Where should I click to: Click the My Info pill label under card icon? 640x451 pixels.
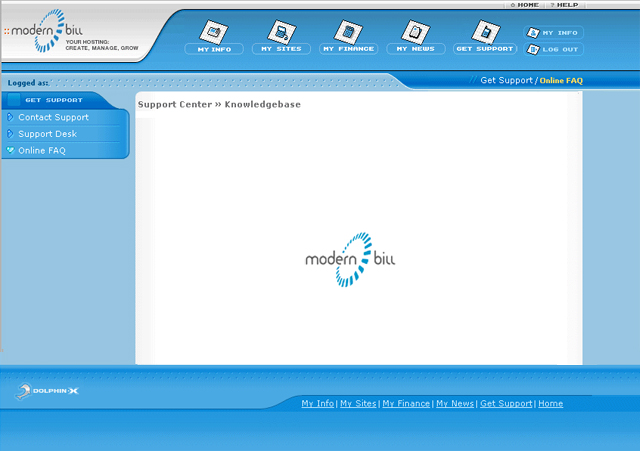coord(214,49)
